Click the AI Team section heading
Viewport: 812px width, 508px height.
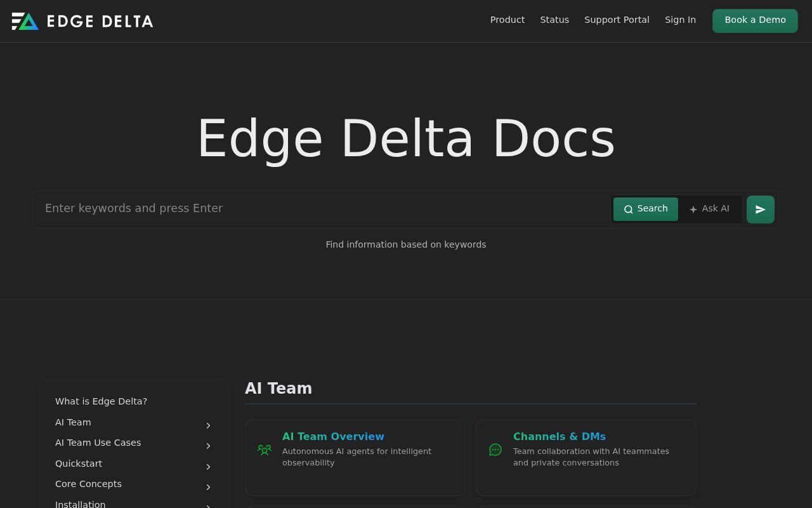tap(278, 389)
